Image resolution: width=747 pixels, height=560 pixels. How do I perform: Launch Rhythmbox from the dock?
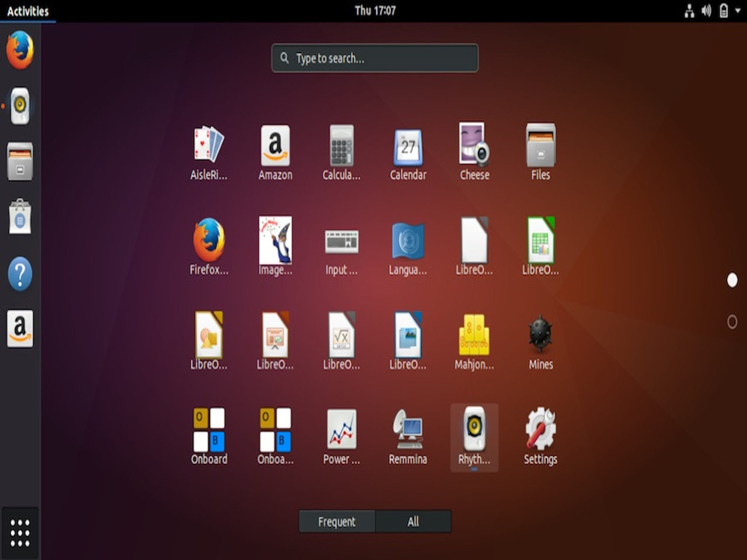19,106
